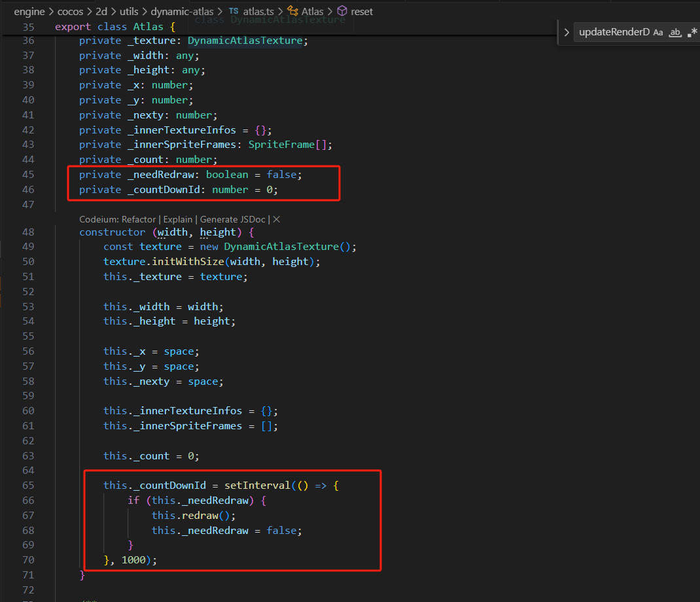Click Codeium Explain code lens
Viewport: 700px width, 602px height.
(x=178, y=219)
